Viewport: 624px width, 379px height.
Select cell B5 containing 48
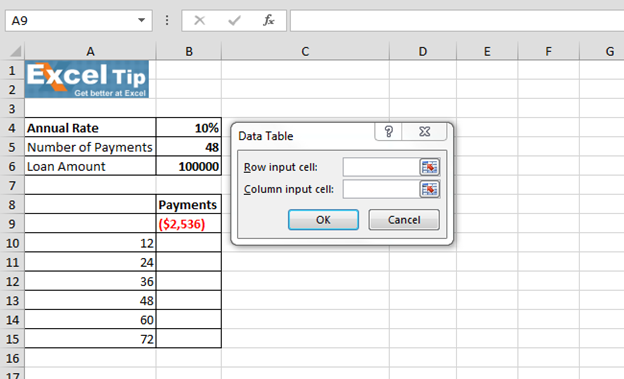(x=189, y=147)
